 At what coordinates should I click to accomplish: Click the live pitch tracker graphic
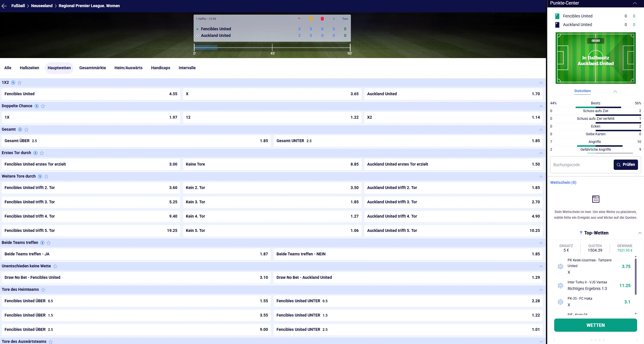(595, 58)
